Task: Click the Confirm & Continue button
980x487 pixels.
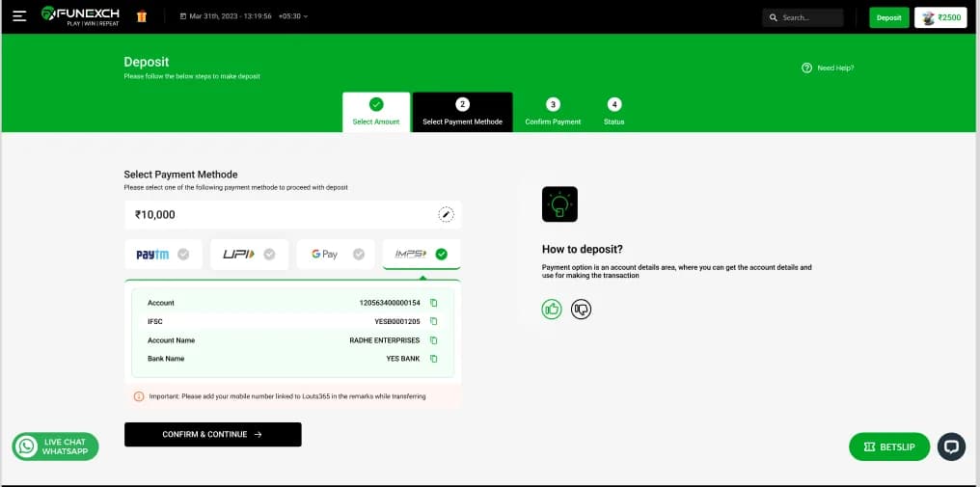Action: (x=212, y=435)
